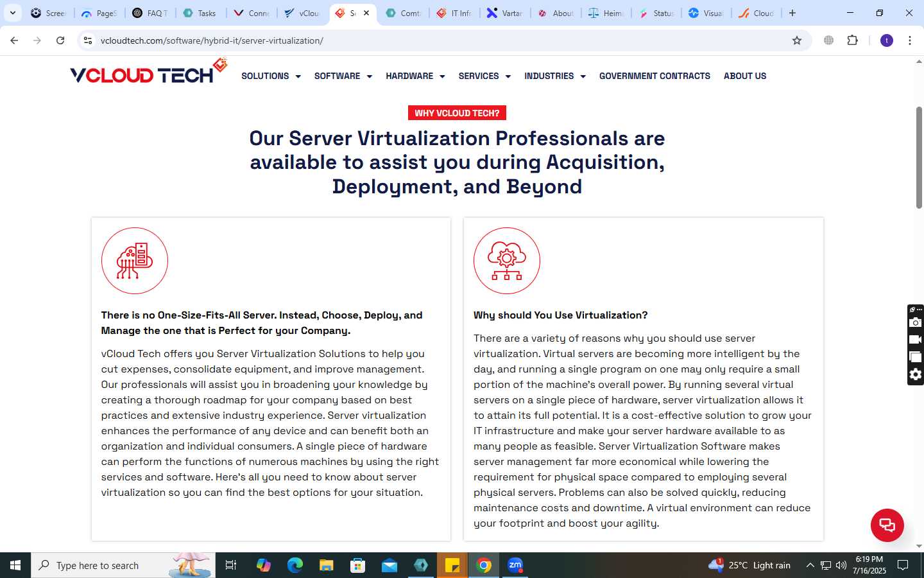Open Mail app from taskbar
This screenshot has height=578, width=924.
[389, 565]
